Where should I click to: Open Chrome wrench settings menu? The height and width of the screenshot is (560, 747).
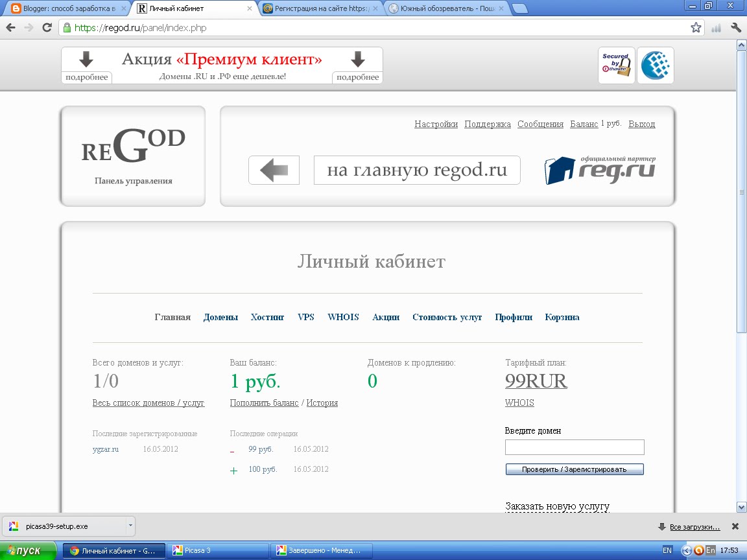click(x=735, y=28)
